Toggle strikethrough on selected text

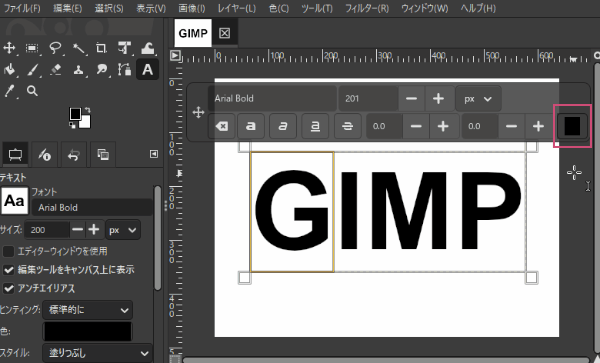347,126
